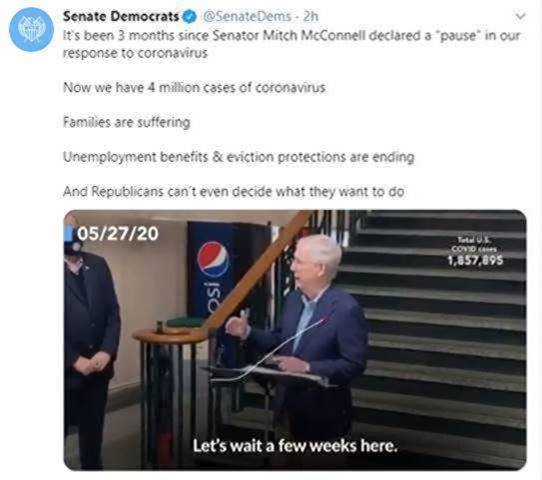Click the 05/27/20 date overlay
This screenshot has width=542, height=480.
tap(118, 234)
